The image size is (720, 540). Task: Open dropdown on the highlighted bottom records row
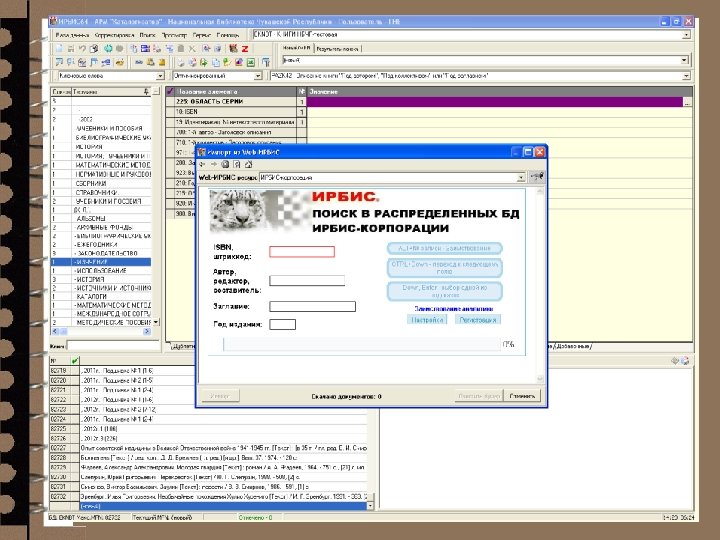(x=370, y=506)
